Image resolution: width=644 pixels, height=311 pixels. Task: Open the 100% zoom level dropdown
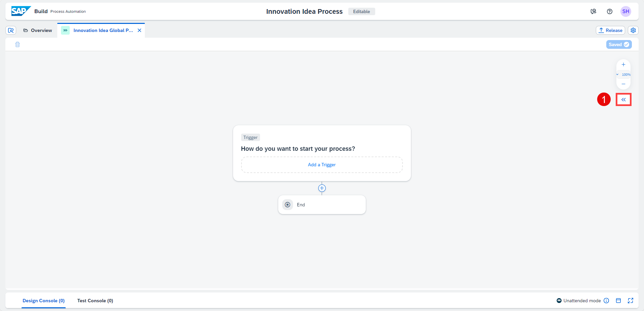(623, 74)
